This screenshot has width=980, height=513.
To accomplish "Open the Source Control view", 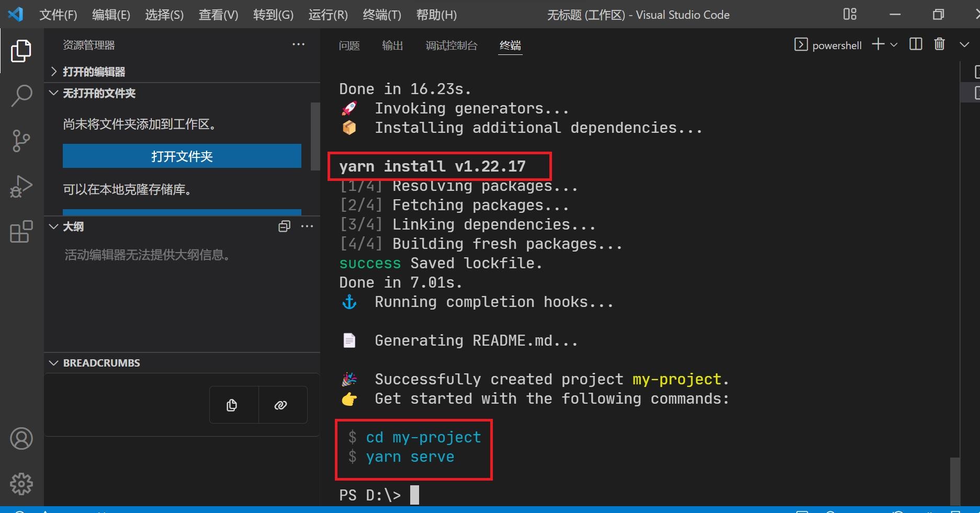I will [x=21, y=140].
